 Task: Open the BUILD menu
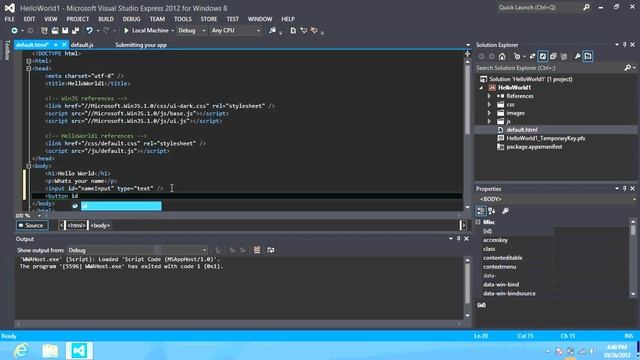[x=106, y=19]
